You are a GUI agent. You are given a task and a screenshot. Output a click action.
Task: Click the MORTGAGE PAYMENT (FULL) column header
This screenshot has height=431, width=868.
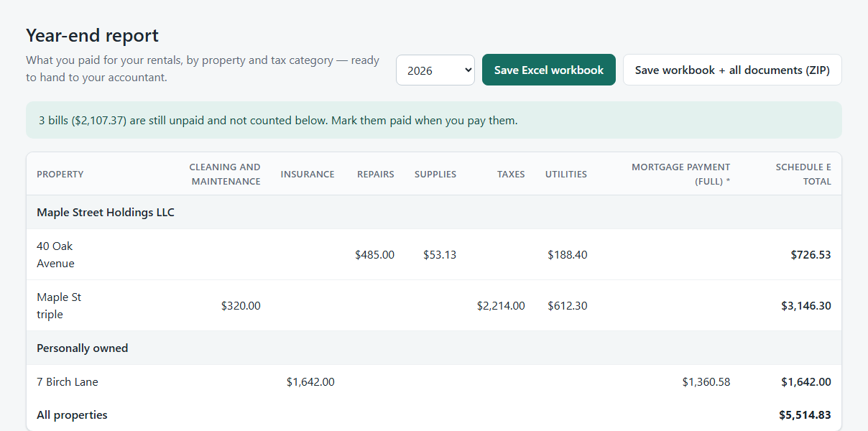[681, 174]
